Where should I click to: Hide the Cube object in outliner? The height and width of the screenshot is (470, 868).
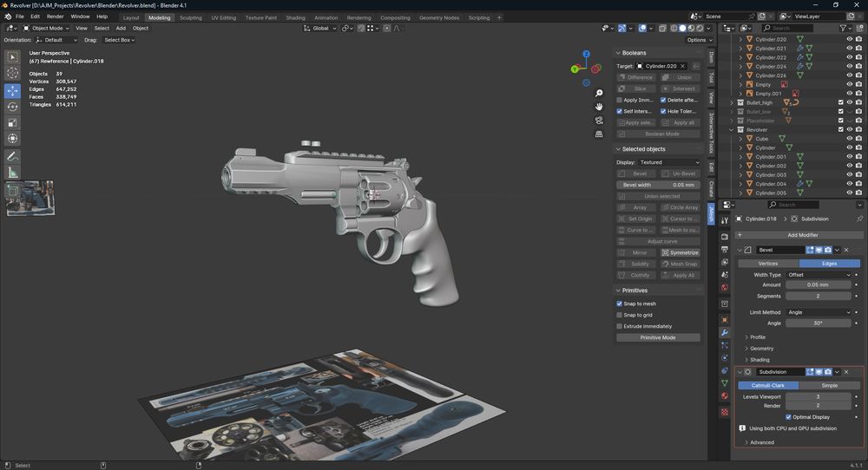click(x=849, y=138)
